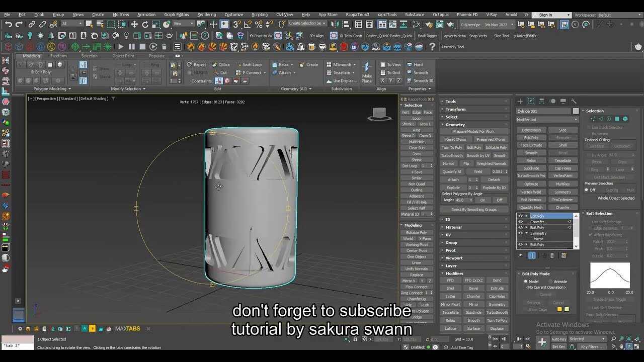Image resolution: width=644 pixels, height=362 pixels.
Task: Collapse the Symmetry modifier in the stack
Action: 526,233
